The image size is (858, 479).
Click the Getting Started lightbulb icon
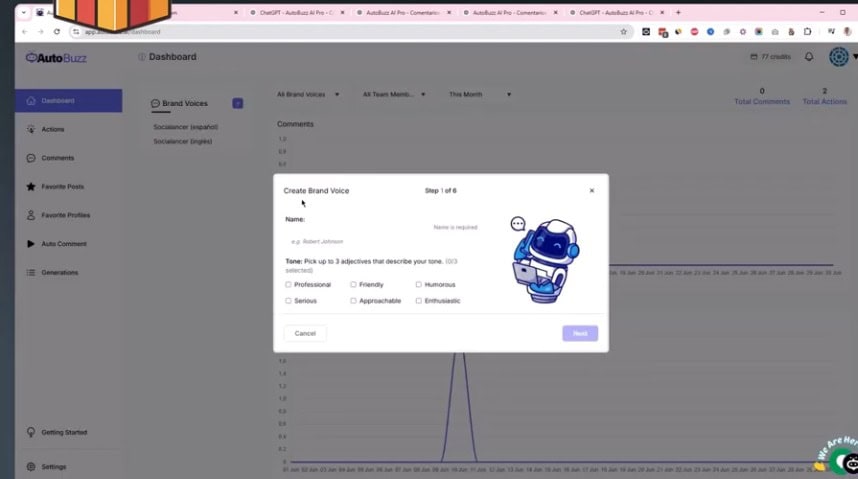[x=31, y=432]
